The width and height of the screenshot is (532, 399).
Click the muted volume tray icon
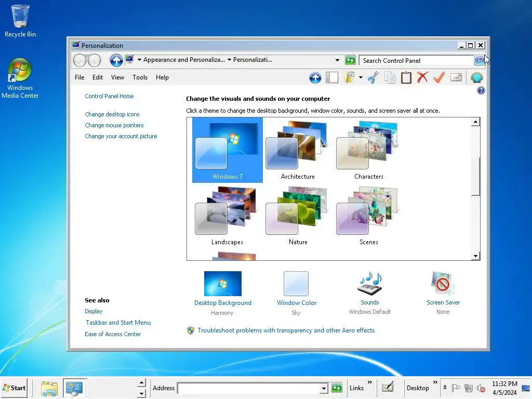(481, 388)
